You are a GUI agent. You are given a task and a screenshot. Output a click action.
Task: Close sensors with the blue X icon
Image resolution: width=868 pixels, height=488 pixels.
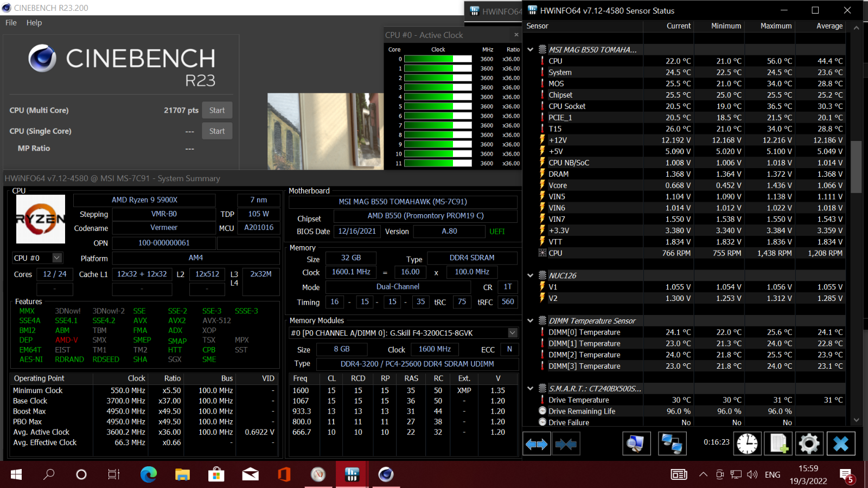[841, 444]
